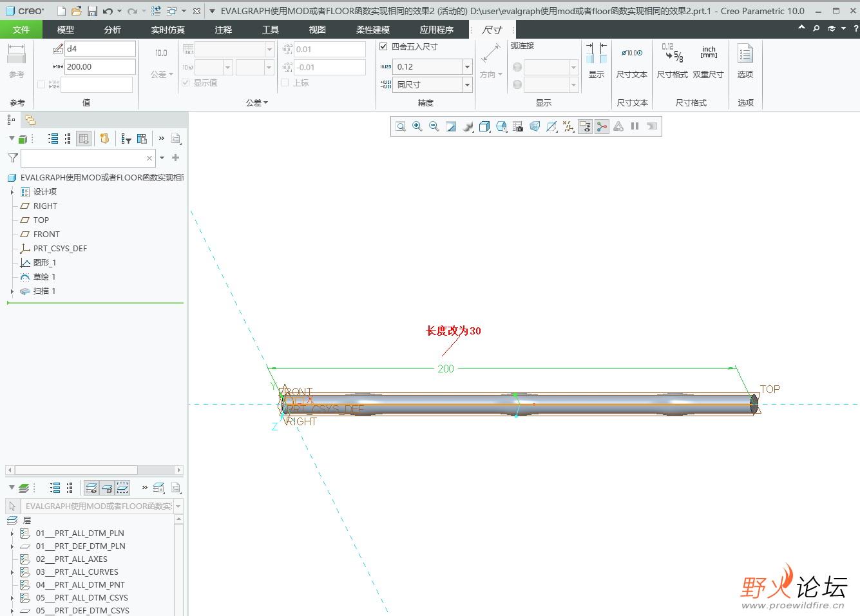Select the 草绘 1 sketch feature
The height and width of the screenshot is (616, 860).
point(44,277)
